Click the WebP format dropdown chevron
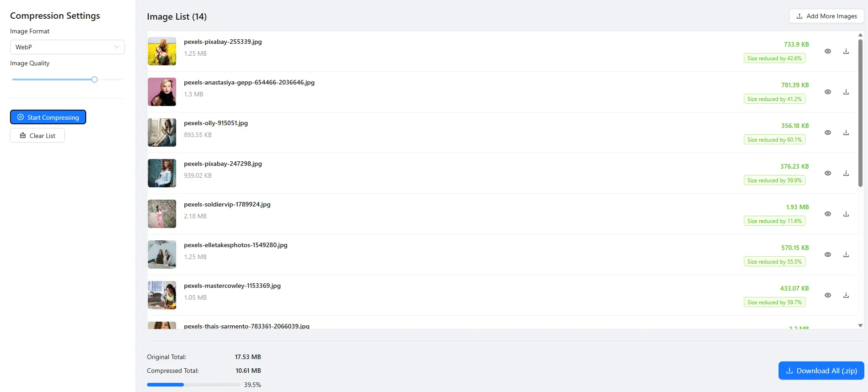Screen dimensions: 868x392 coord(117,47)
